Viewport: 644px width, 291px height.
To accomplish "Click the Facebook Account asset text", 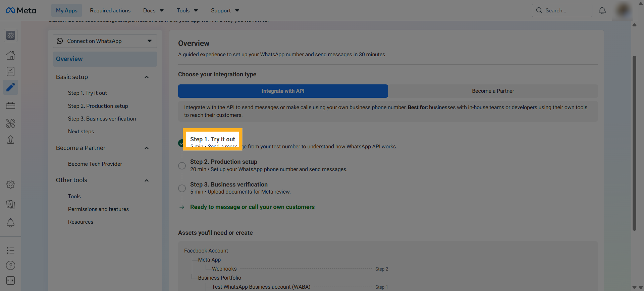I will coord(206,250).
